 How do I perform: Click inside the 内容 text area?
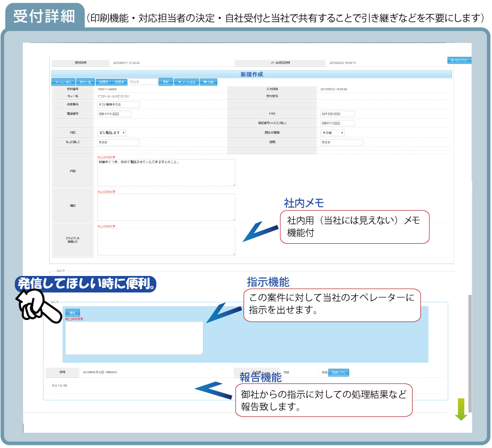pyautogui.click(x=166, y=173)
